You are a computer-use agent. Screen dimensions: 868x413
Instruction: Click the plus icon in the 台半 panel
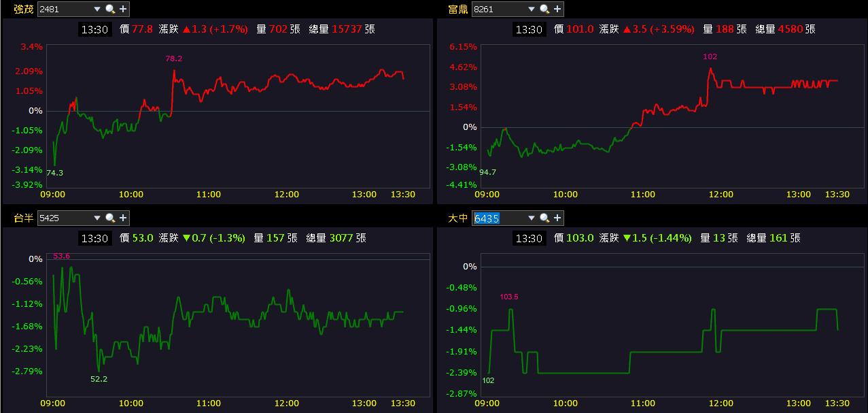[x=123, y=218]
